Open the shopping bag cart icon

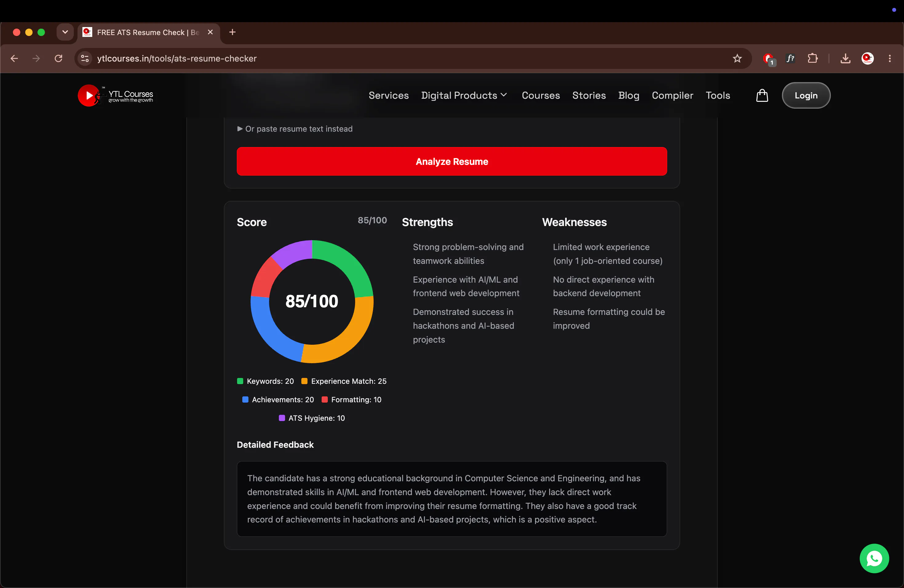(x=762, y=95)
